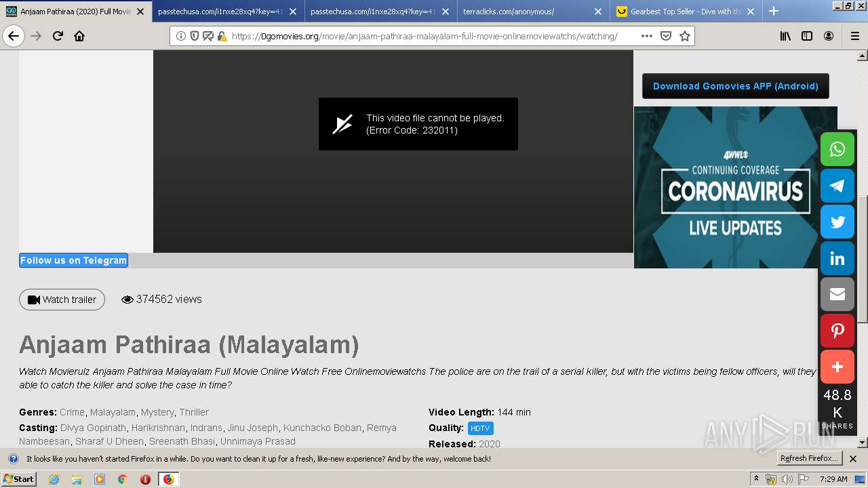Open the Firefox home page
Screen dimensions: 868x488
click(x=79, y=36)
